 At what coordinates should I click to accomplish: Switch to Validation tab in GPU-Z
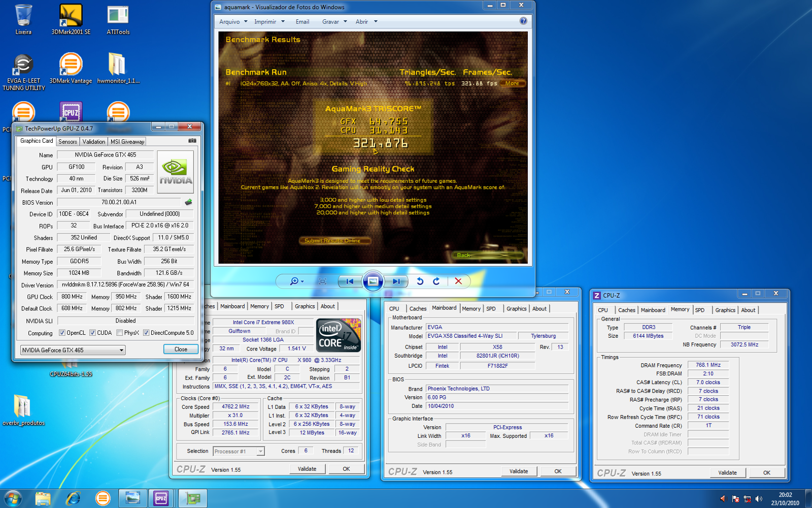tap(94, 142)
